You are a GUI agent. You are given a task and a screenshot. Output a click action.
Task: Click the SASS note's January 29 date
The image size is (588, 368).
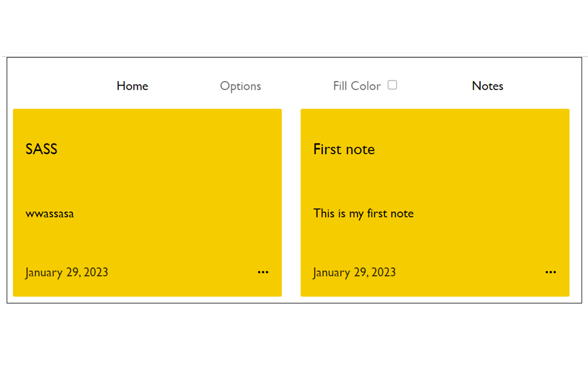pyautogui.click(x=67, y=272)
